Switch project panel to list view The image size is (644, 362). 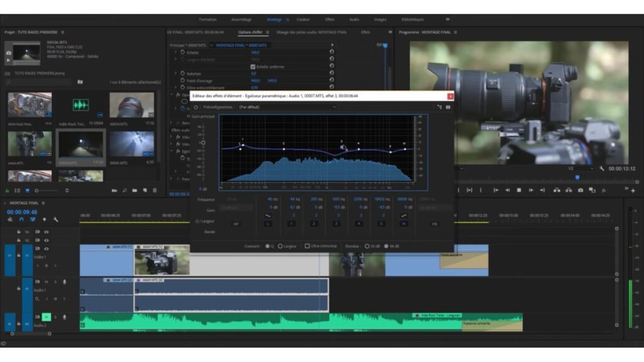tap(17, 191)
